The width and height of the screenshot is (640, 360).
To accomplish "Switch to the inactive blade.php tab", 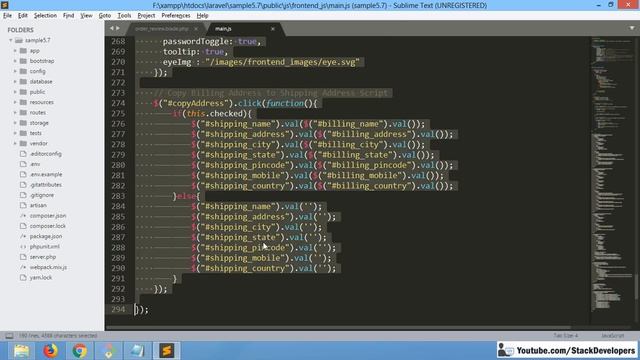I will (162, 29).
